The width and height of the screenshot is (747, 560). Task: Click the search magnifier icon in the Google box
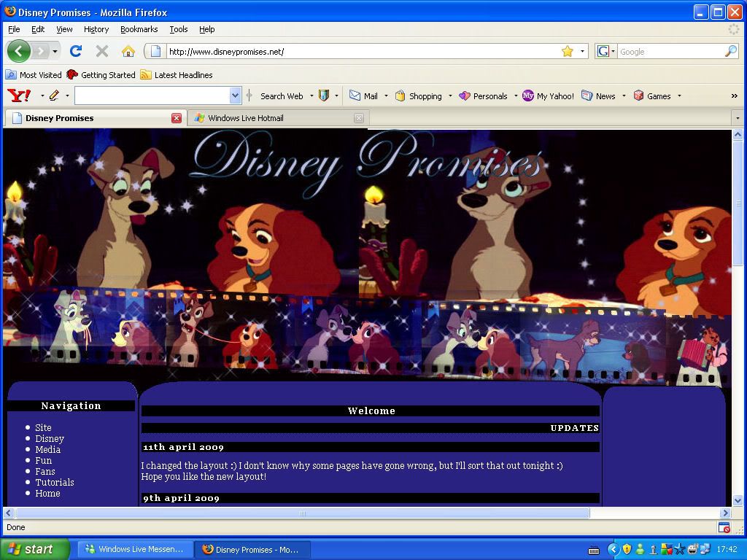tap(730, 51)
